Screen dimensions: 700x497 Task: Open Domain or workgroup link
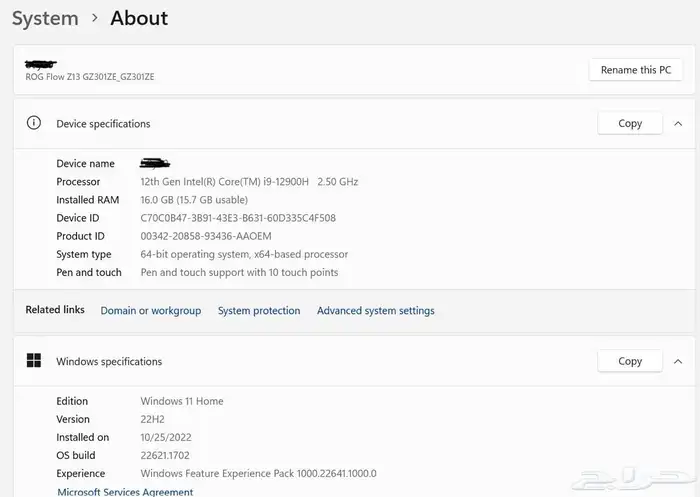click(x=150, y=311)
